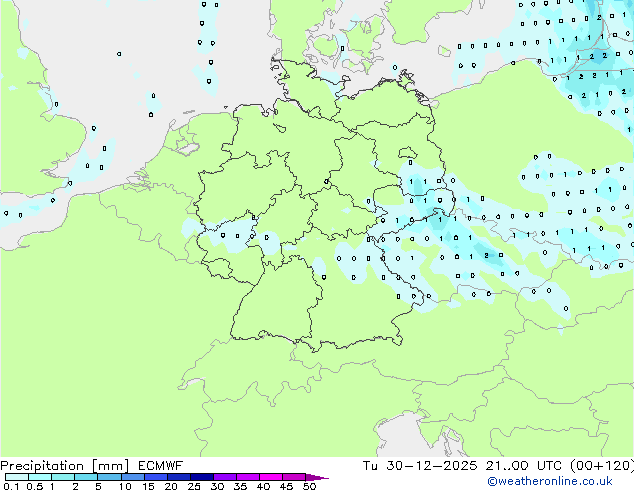Click the 0.1–0.5 mm lightest legend swatch
The image size is (634, 490).
tap(17, 477)
